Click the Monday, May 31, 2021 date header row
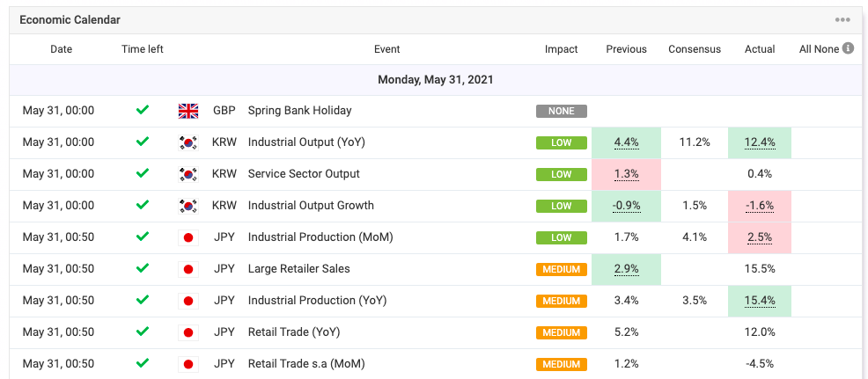Viewport: 868px width, 379px height. (x=435, y=80)
